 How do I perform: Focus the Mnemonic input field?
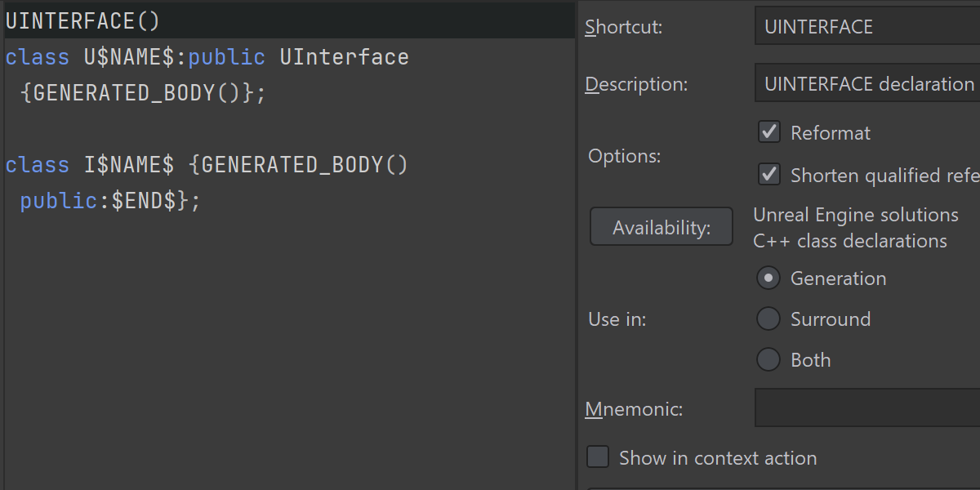click(866, 408)
